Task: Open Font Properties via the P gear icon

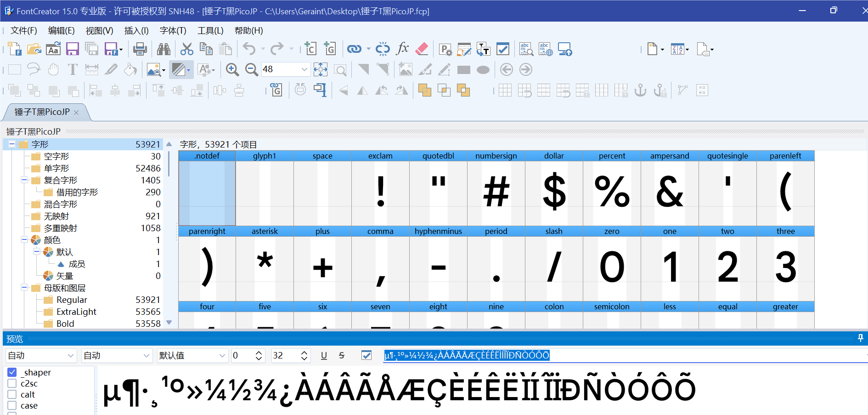Action: point(445,49)
